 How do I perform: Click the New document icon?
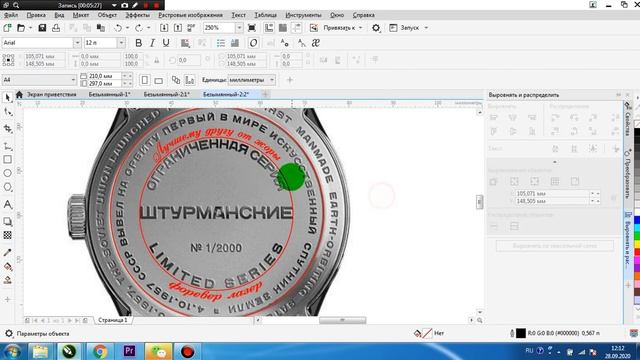click(7, 28)
